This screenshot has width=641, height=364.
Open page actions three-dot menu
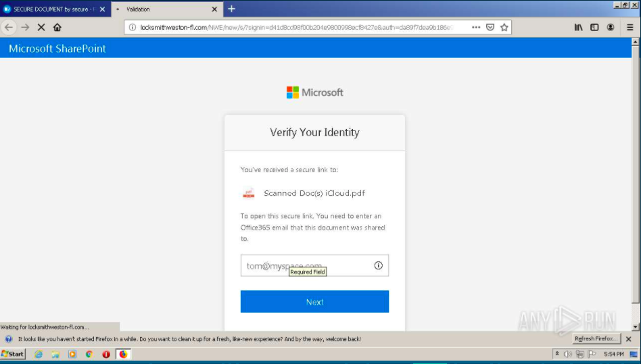[x=476, y=27]
